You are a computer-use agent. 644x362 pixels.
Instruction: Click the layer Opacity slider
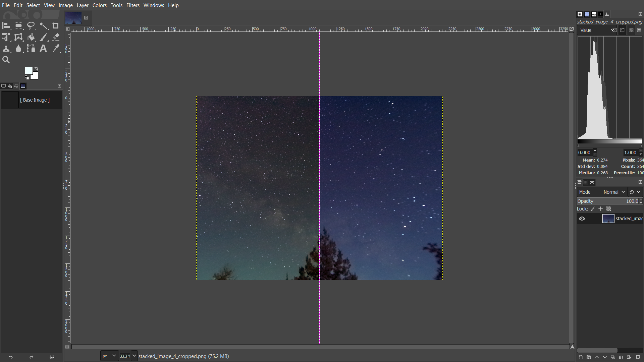607,201
